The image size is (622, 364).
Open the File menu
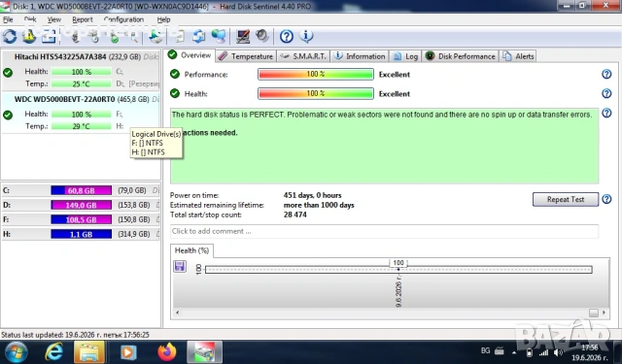coord(8,19)
